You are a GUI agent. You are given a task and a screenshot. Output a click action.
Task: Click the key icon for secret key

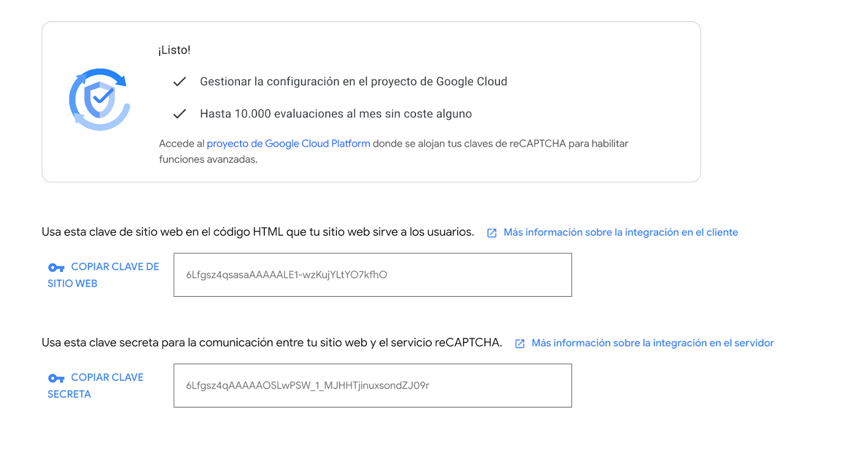click(x=56, y=378)
